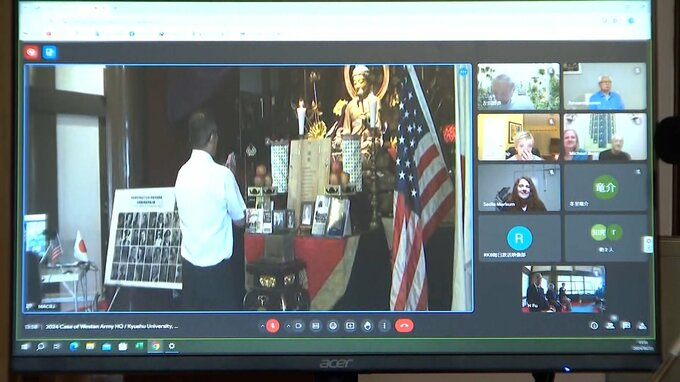The image size is (680, 382).
Task: Expand the video settings arrow beside camera
Action: [x=288, y=326]
